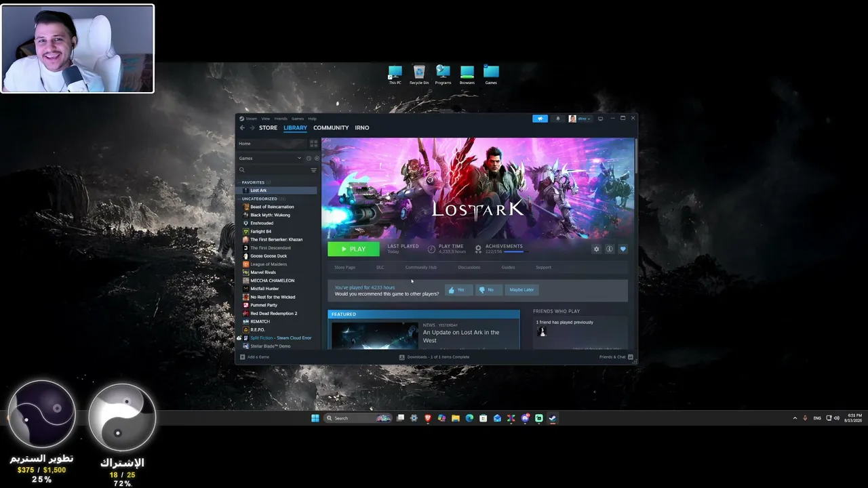Open Friends & Chat panel
Screen dimensions: 868x488
616,357
